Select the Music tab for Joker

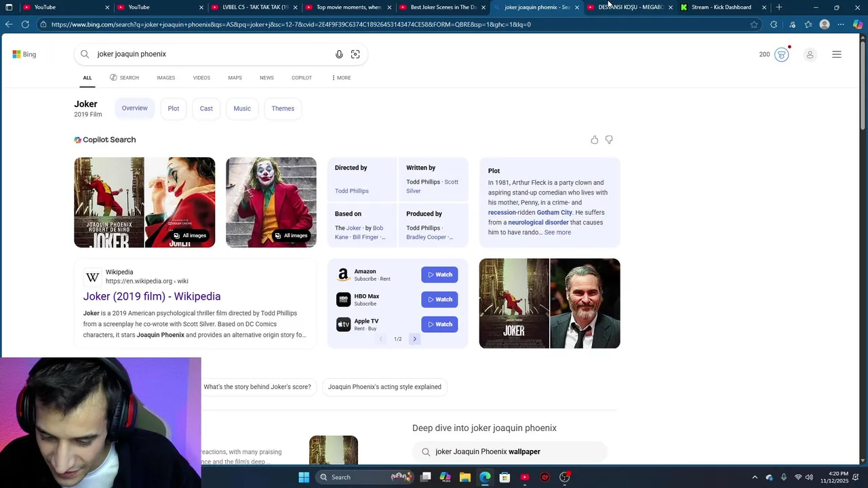click(242, 108)
